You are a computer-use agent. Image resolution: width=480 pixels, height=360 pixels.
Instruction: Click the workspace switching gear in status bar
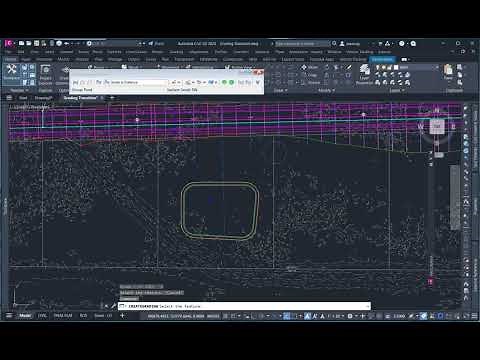pyautogui.click(x=350, y=316)
